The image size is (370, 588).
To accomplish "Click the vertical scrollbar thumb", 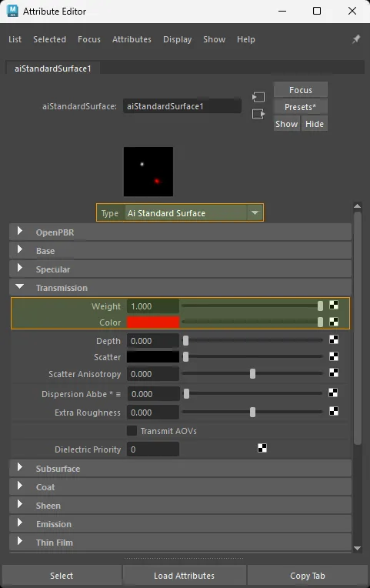I will (357, 328).
